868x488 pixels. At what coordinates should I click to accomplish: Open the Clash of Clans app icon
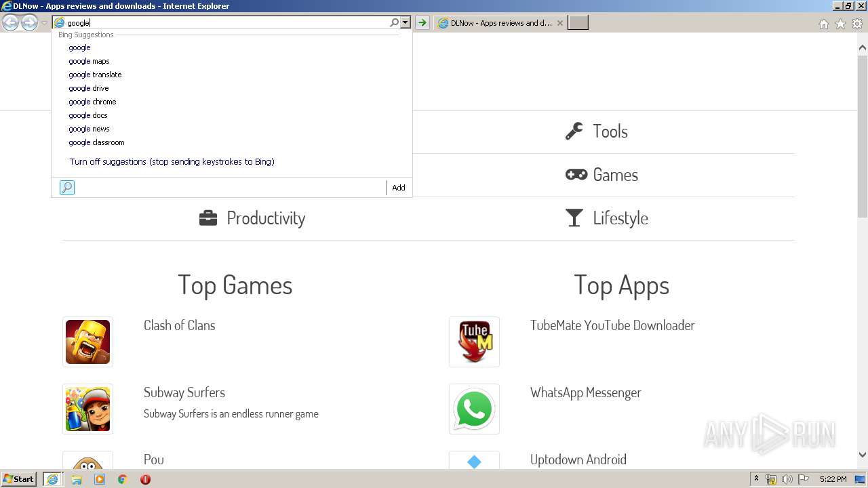click(x=87, y=342)
